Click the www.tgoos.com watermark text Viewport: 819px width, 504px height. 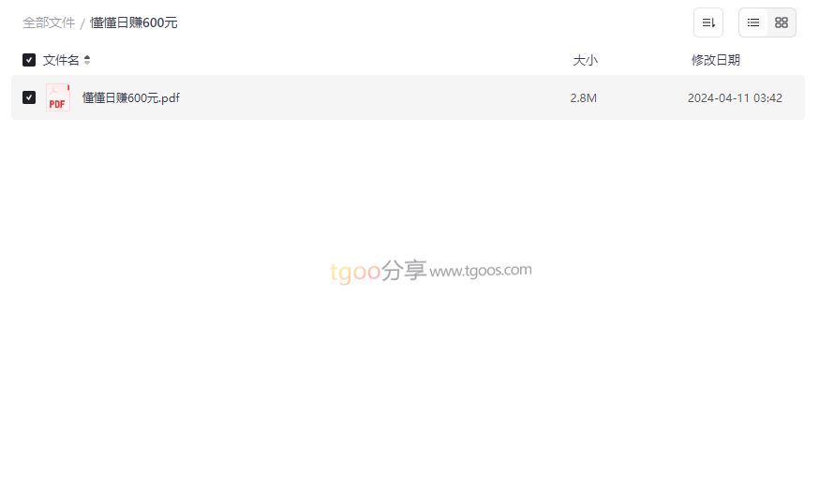coord(481,271)
